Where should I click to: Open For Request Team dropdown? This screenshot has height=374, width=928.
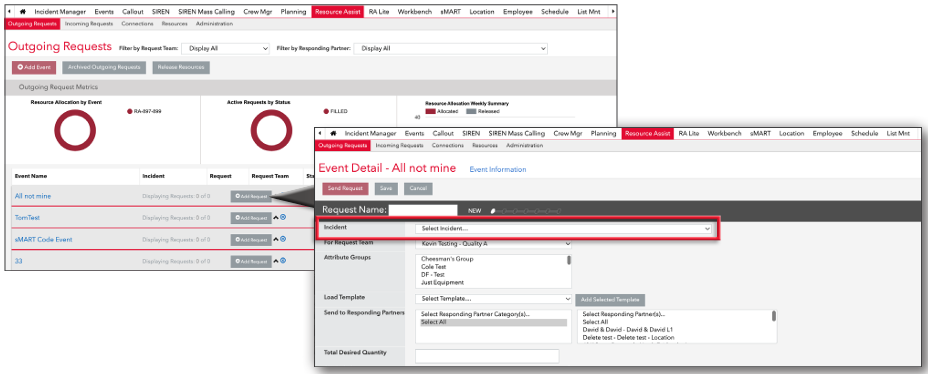click(x=494, y=243)
